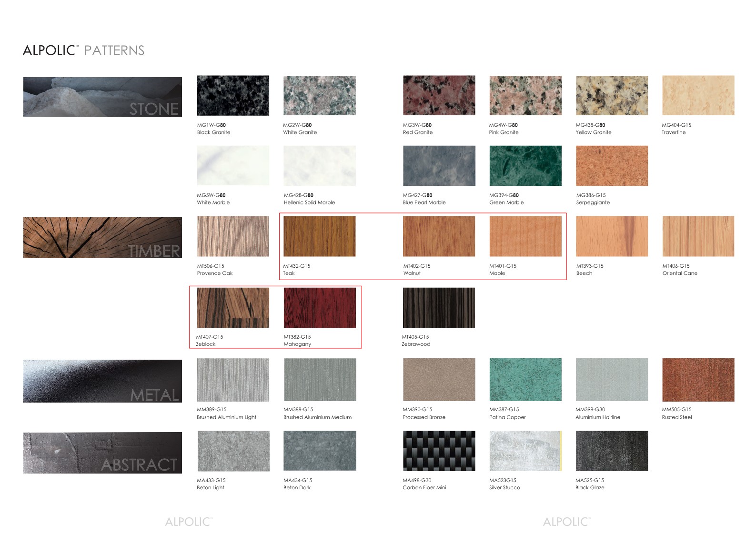This screenshot has height=535, width=756.
Task: Click the code text 'MT506-G15'
Action: tap(211, 266)
